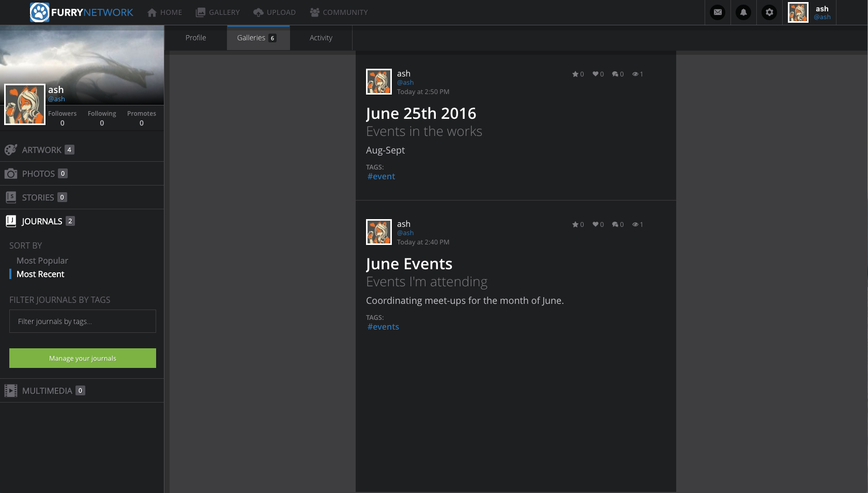Open the settings gear icon
Image resolution: width=868 pixels, height=493 pixels.
pyautogui.click(x=769, y=12)
